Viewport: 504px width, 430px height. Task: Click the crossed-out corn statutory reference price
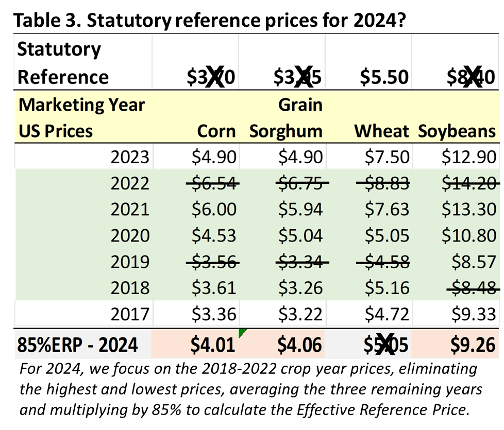211,77
